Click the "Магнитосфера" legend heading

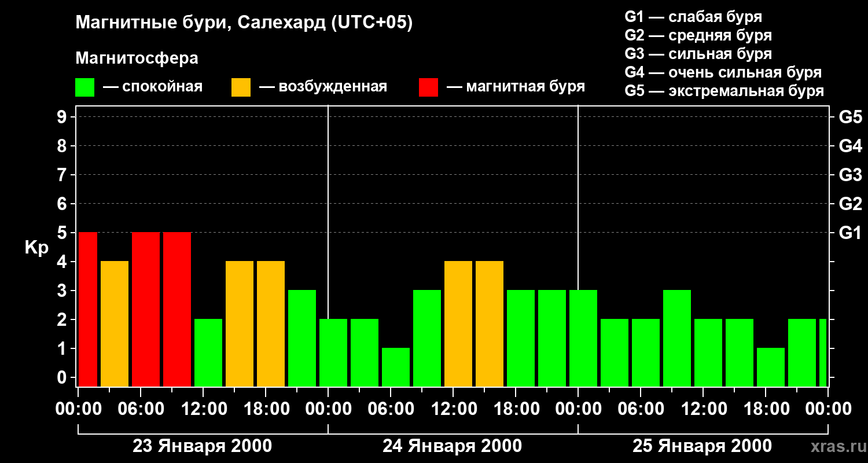(137, 58)
